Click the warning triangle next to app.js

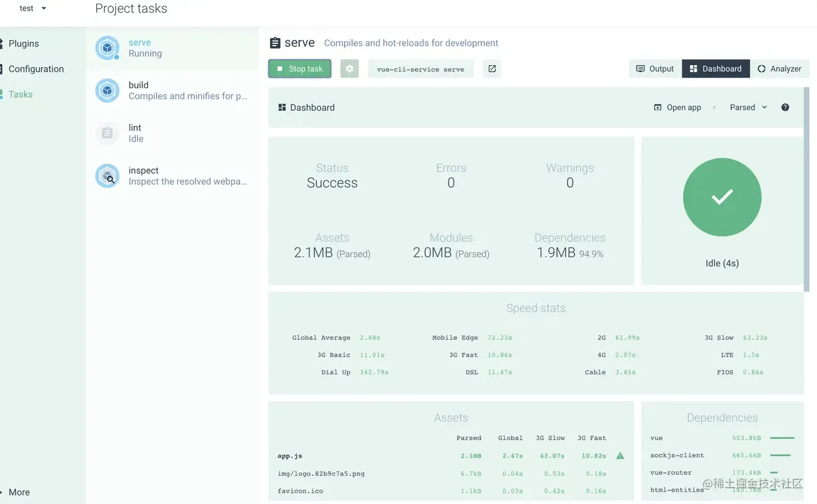point(620,456)
